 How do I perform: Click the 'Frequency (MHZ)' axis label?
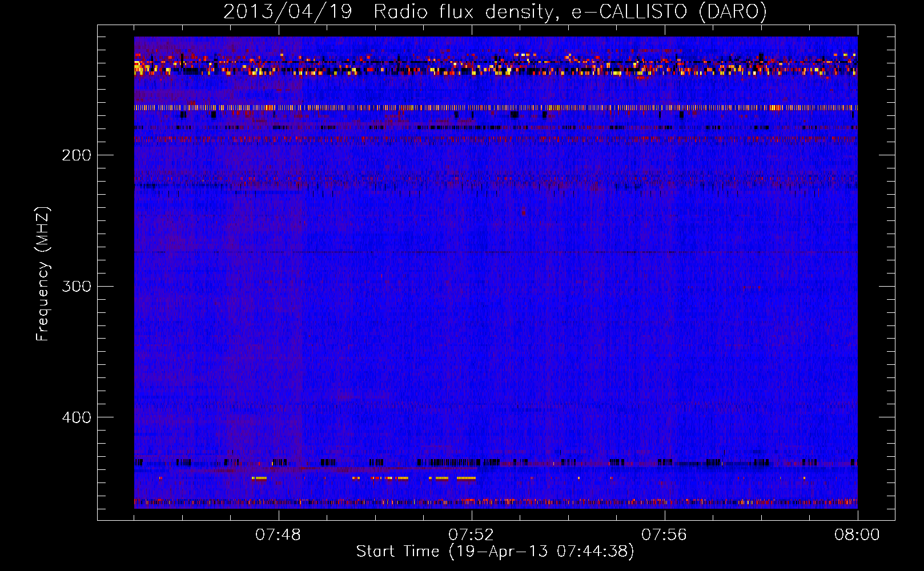point(42,274)
